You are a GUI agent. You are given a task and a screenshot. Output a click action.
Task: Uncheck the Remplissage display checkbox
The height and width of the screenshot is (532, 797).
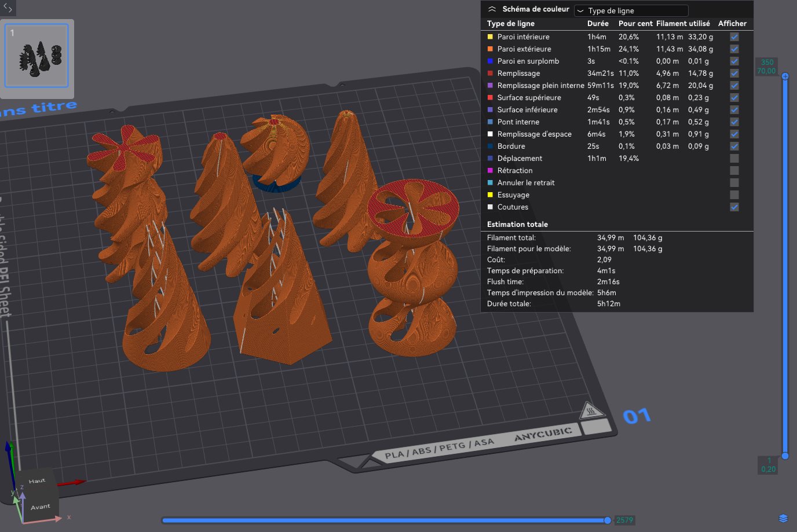(x=734, y=74)
